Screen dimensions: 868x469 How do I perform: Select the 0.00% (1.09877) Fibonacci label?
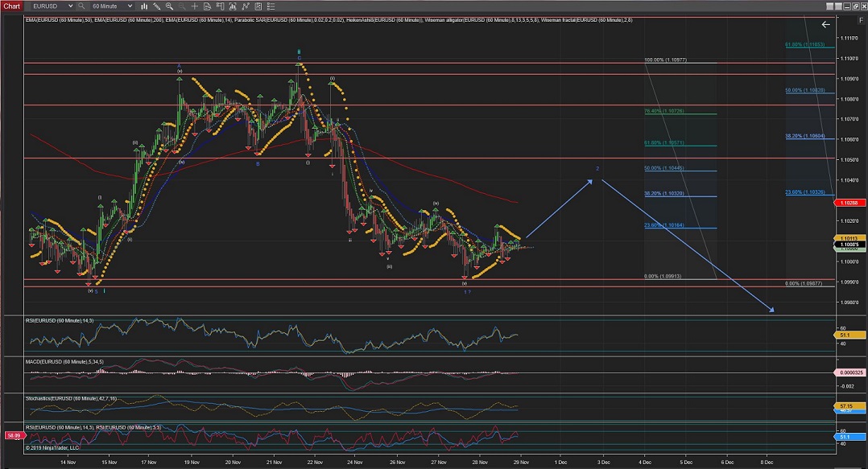tap(804, 283)
